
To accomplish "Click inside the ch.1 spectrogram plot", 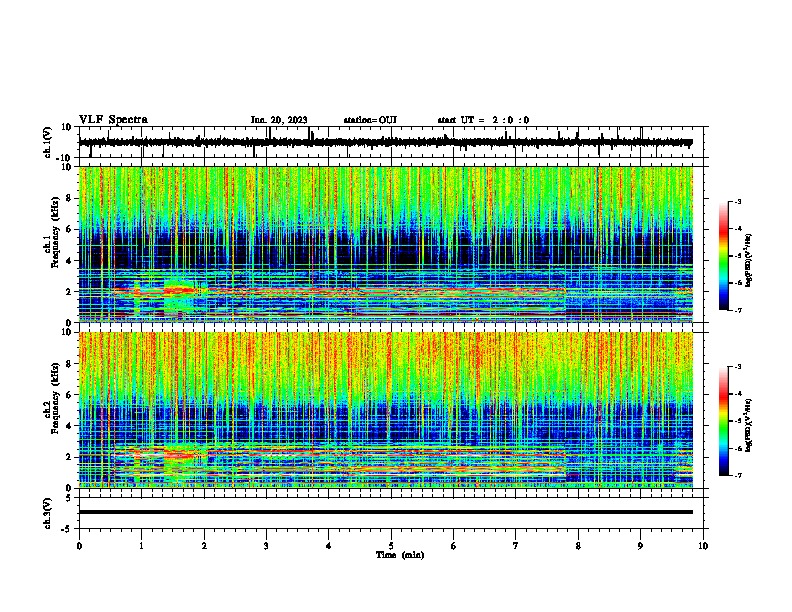I will pos(386,244).
